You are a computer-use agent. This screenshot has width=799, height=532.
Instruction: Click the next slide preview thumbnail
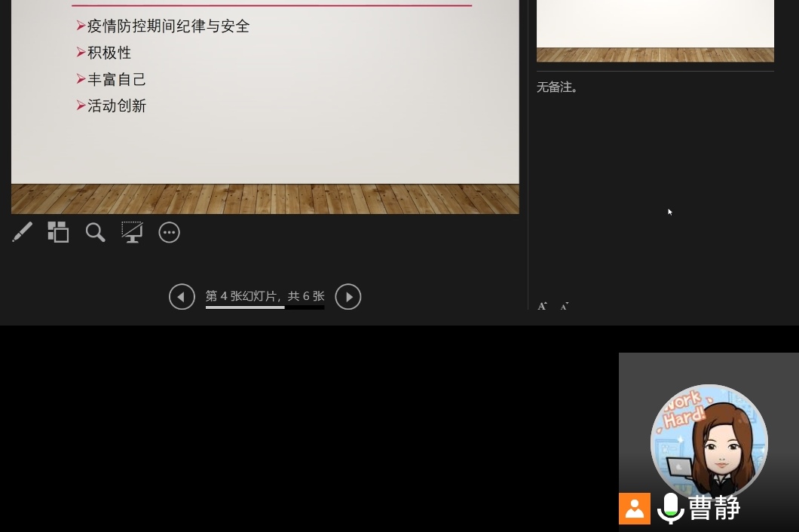[x=655, y=30]
